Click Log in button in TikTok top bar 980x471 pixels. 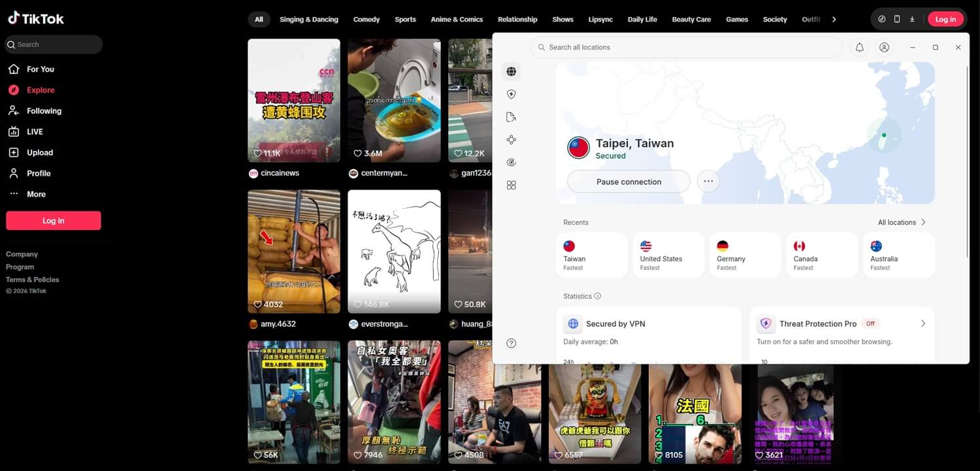click(x=945, y=19)
